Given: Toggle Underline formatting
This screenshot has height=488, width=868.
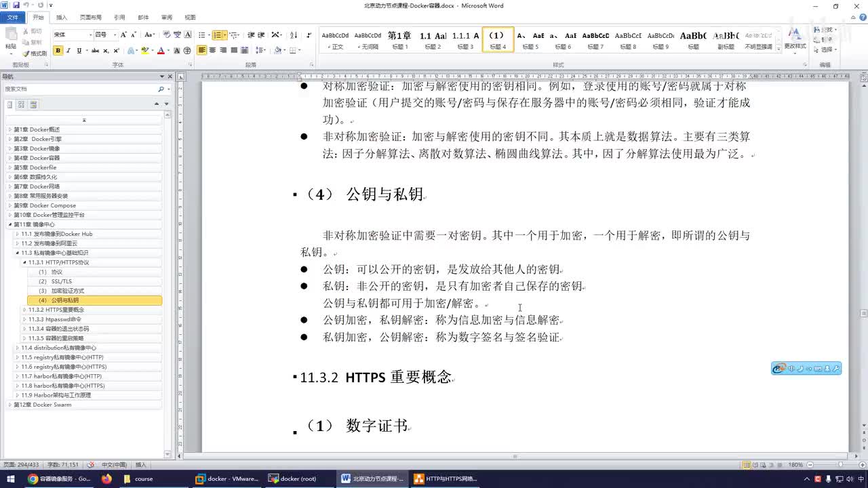Looking at the screenshot, I should [79, 50].
